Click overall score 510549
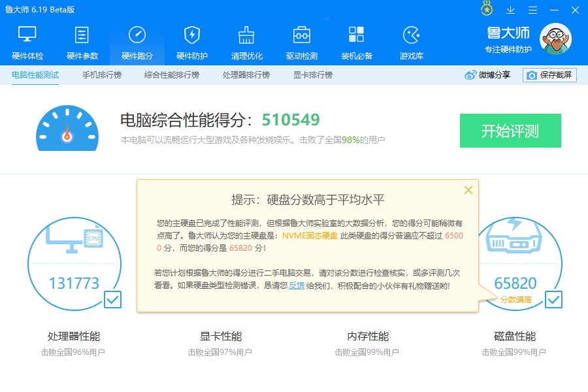Screen dimensions: 588x392 coord(291,120)
